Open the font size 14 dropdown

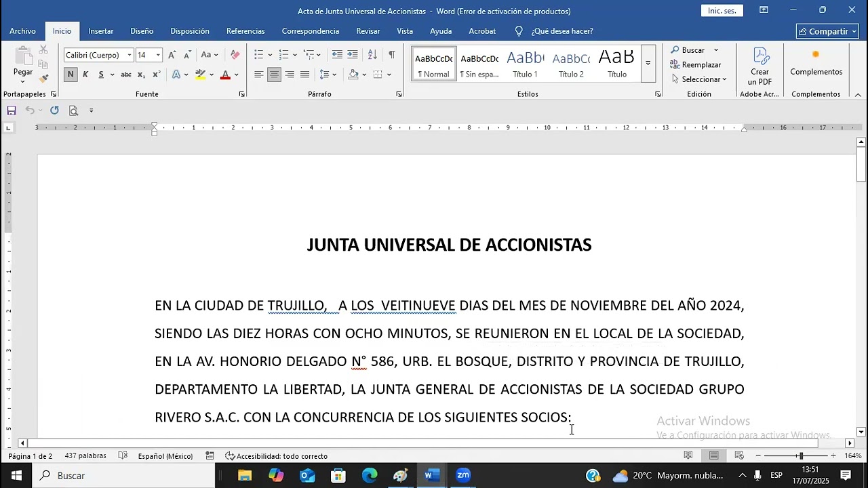pyautogui.click(x=158, y=55)
